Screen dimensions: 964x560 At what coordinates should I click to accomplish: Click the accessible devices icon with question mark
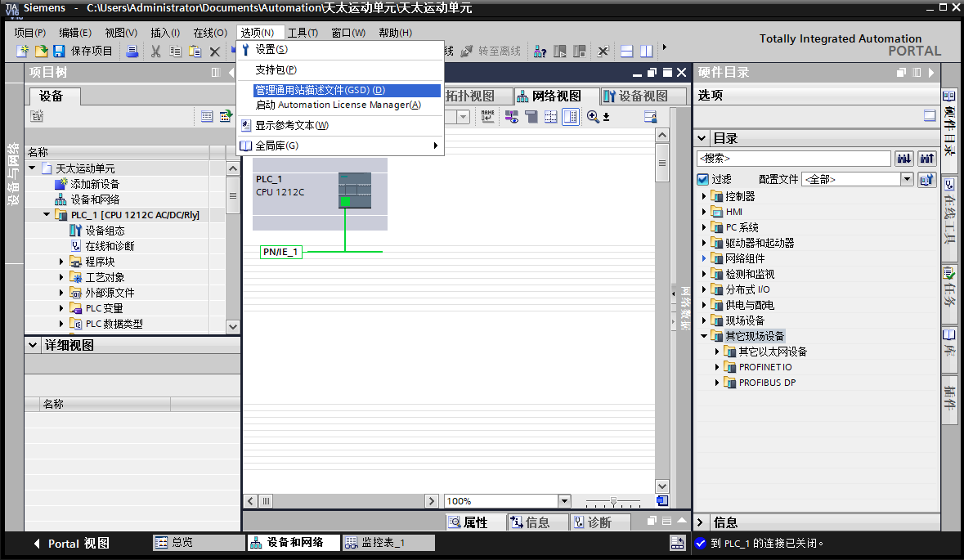click(x=540, y=52)
